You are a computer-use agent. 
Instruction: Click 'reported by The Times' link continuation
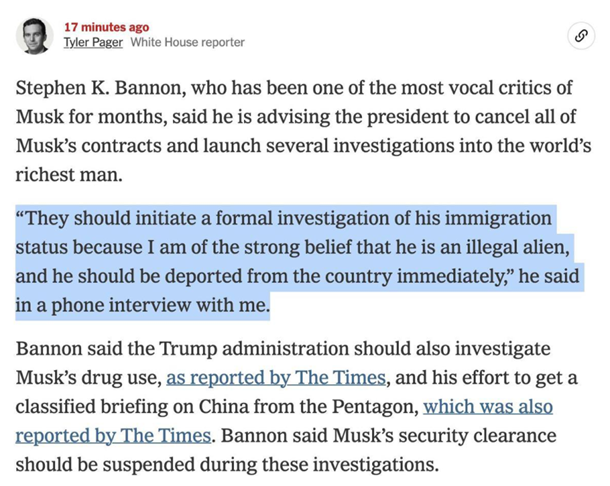(x=113, y=435)
